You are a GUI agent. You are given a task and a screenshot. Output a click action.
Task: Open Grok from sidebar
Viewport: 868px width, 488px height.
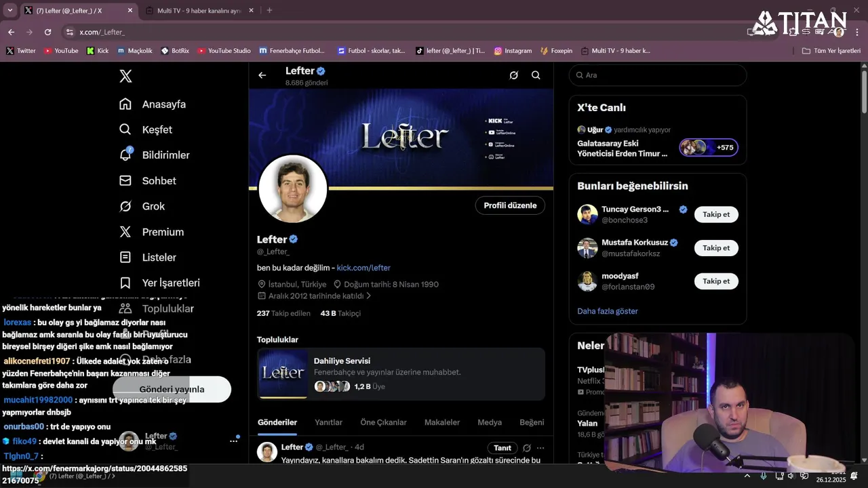(x=142, y=206)
